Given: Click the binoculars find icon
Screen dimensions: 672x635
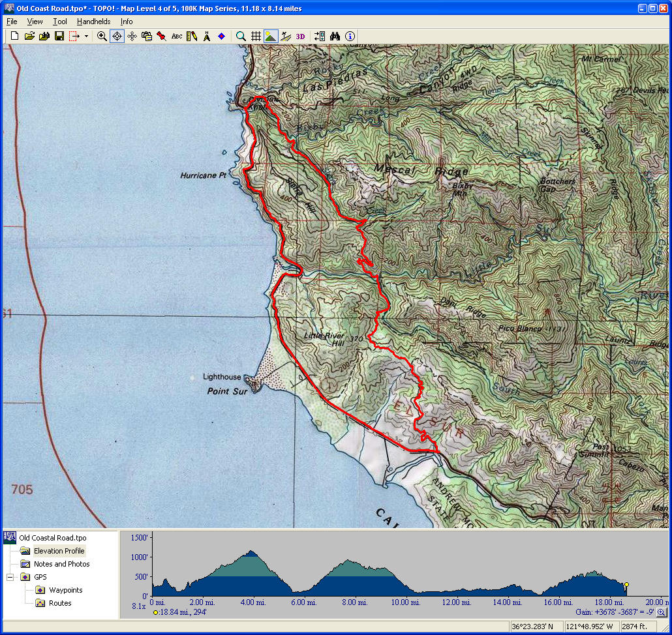Looking at the screenshot, I should point(335,37).
